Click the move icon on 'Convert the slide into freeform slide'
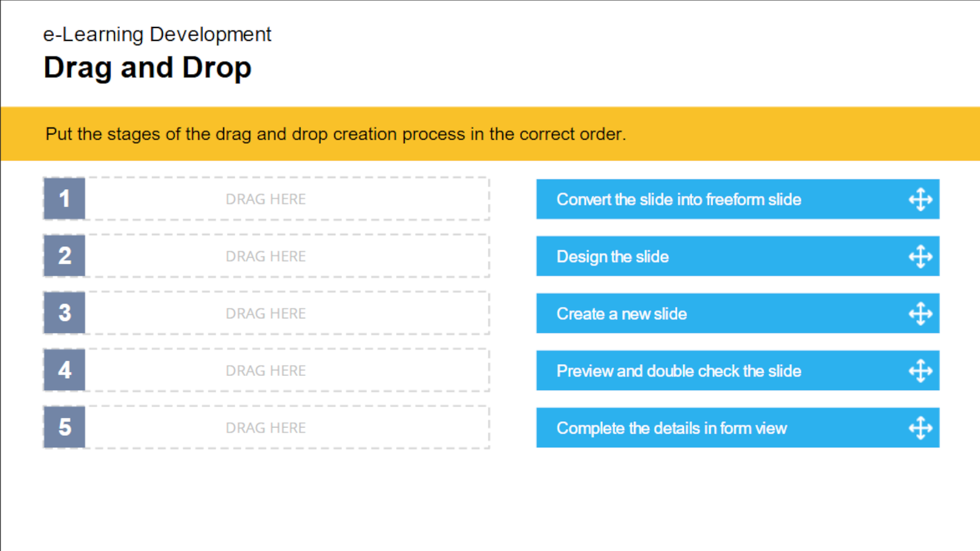This screenshot has width=980, height=551. (x=921, y=200)
